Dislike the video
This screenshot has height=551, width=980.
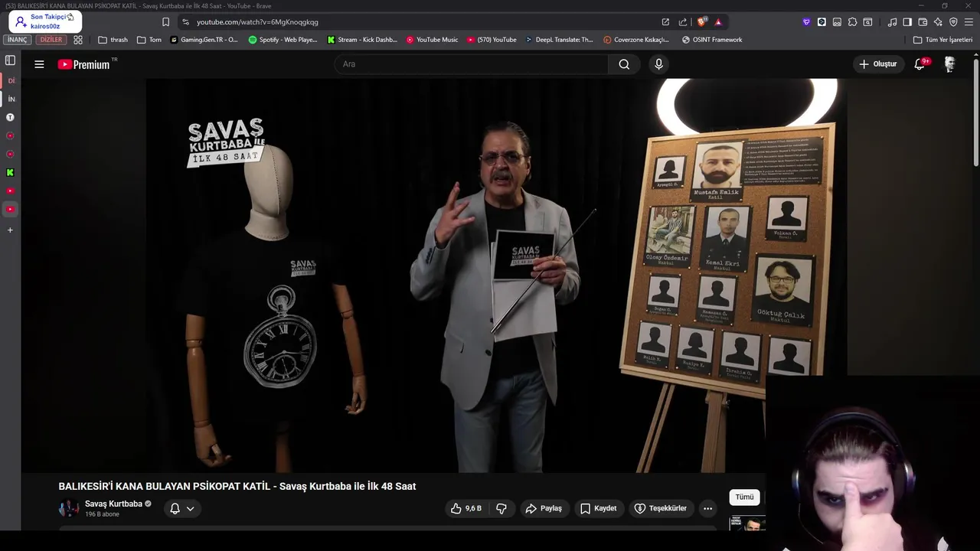tap(501, 508)
